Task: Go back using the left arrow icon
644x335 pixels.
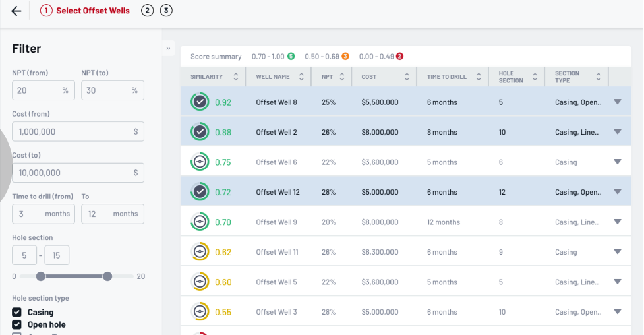Action: point(16,11)
